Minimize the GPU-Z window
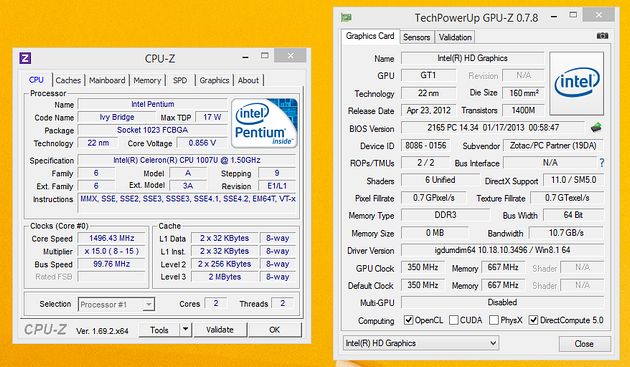Screen dimensions: 630x367 coord(554,17)
